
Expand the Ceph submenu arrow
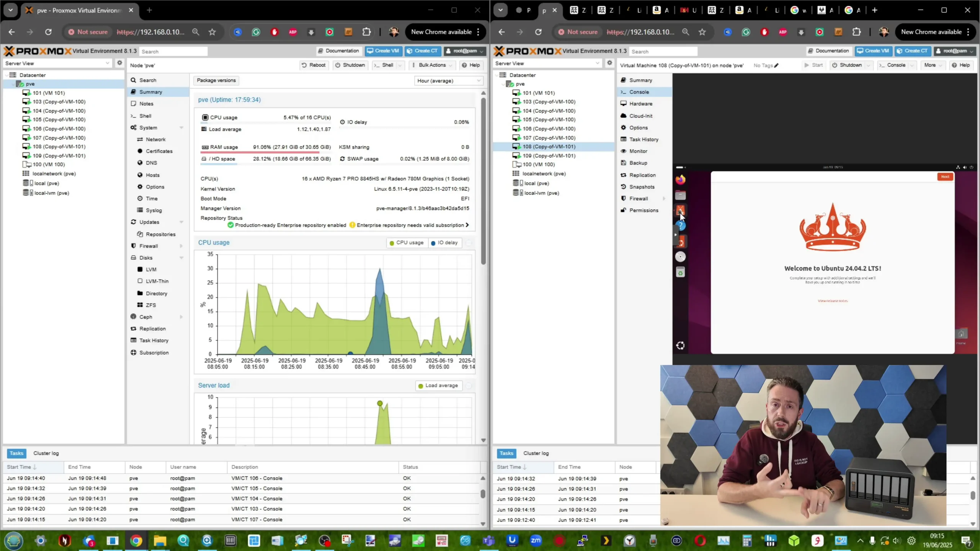point(181,317)
